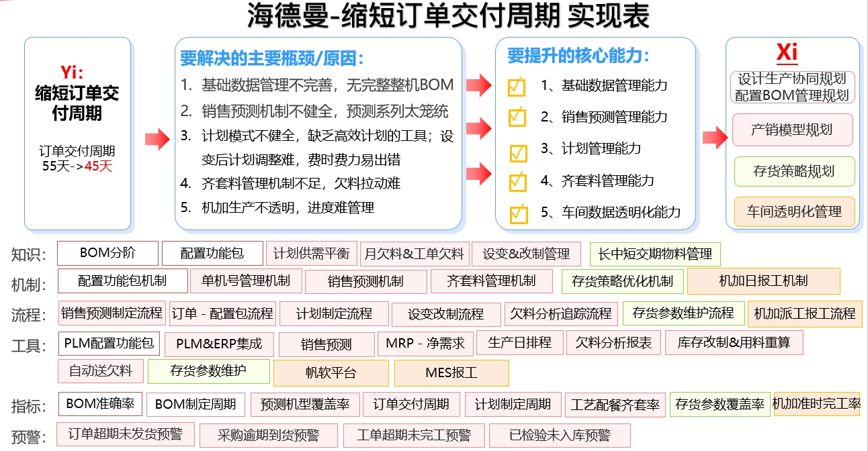The image size is (868, 451).
Task: Select the 销售预测制定流程 box
Action: click(x=112, y=313)
